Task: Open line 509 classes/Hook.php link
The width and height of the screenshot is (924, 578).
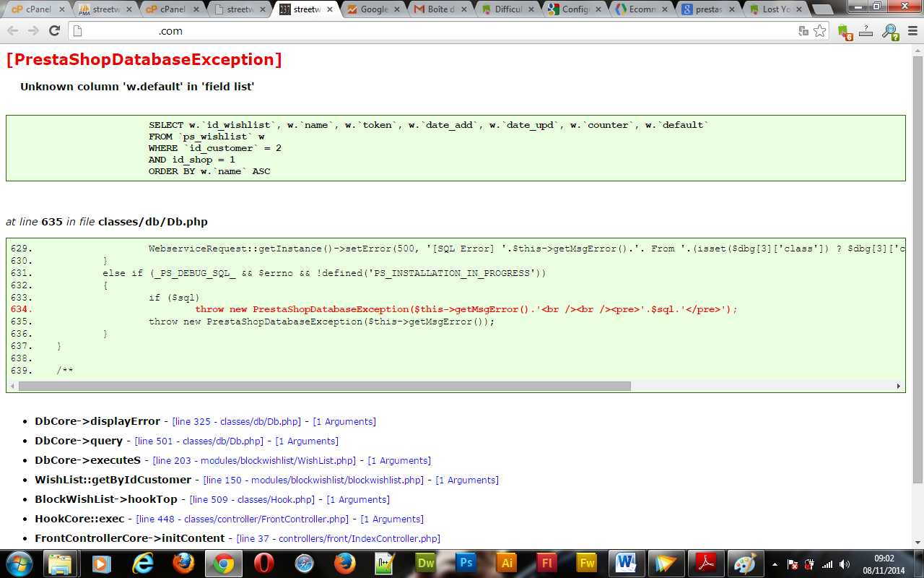Action: [x=252, y=499]
